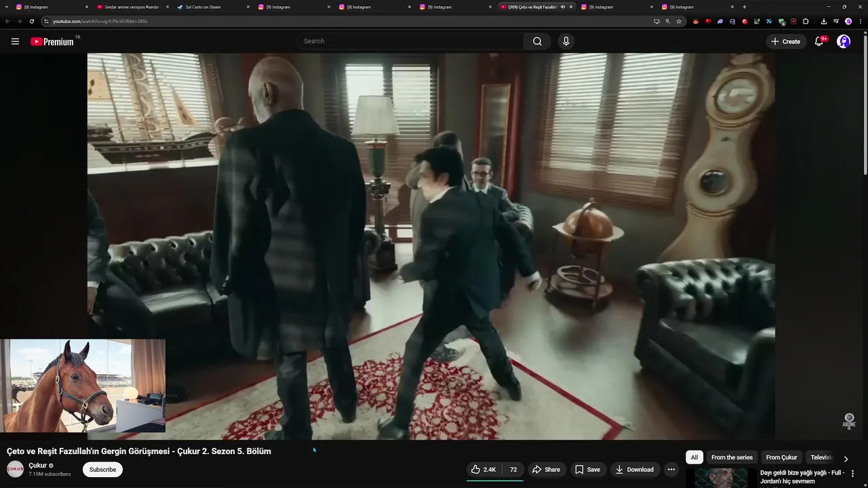
Task: Select the All filter chip
Action: tap(694, 457)
